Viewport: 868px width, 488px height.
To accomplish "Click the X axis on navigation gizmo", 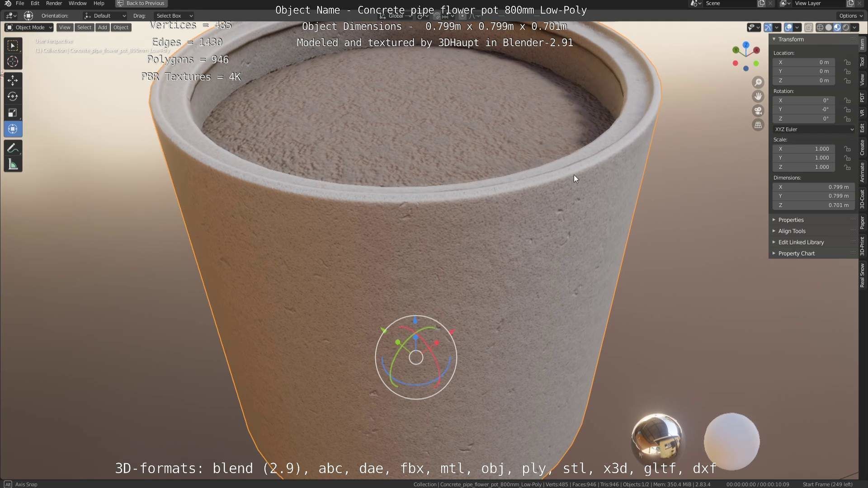I will (x=756, y=50).
